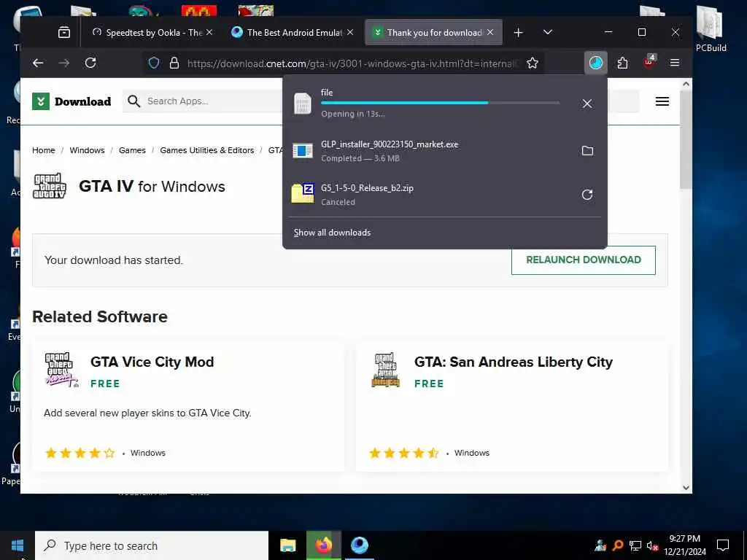The height and width of the screenshot is (560, 747).
Task: Open uBlock Origin extension icon
Action: tap(649, 62)
